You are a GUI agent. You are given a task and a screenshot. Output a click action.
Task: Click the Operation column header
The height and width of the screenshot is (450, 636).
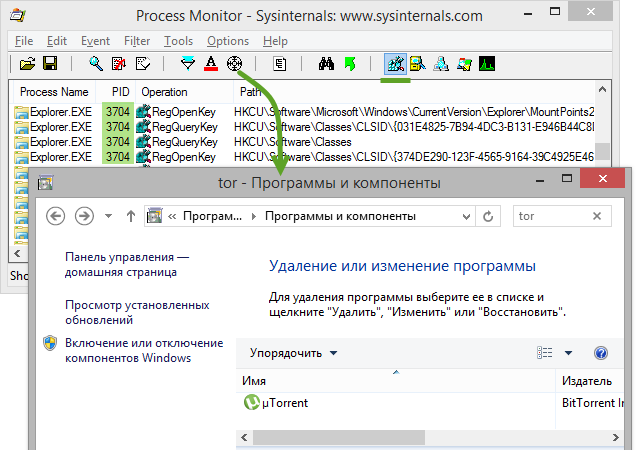pos(184,92)
